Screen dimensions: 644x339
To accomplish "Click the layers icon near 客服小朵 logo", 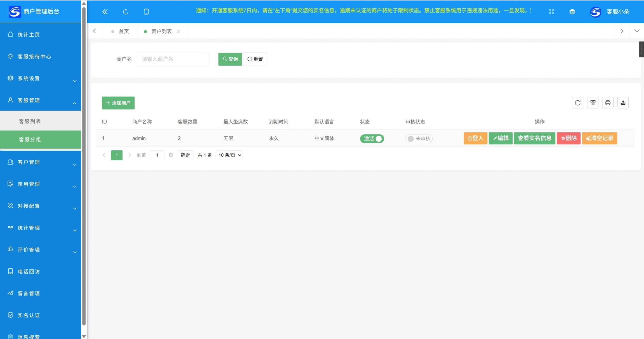I will [x=572, y=11].
